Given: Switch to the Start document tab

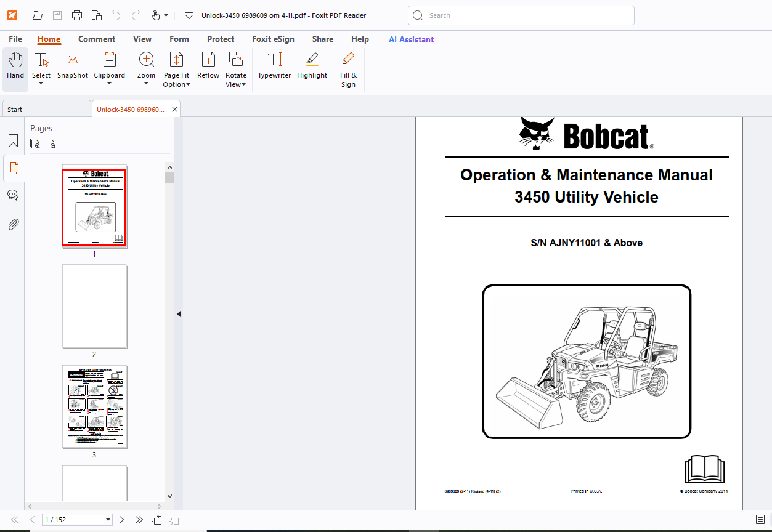Looking at the screenshot, I should pyautogui.click(x=46, y=110).
